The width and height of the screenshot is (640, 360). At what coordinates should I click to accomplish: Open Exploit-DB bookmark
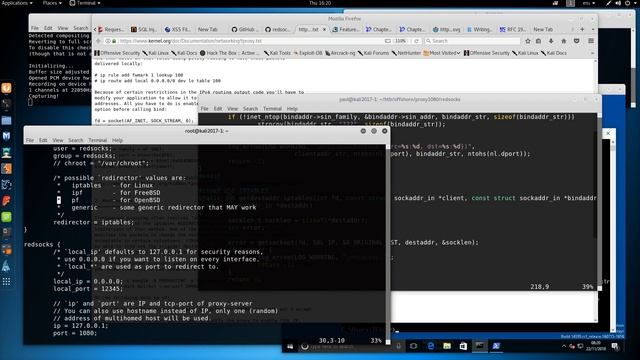(307, 53)
